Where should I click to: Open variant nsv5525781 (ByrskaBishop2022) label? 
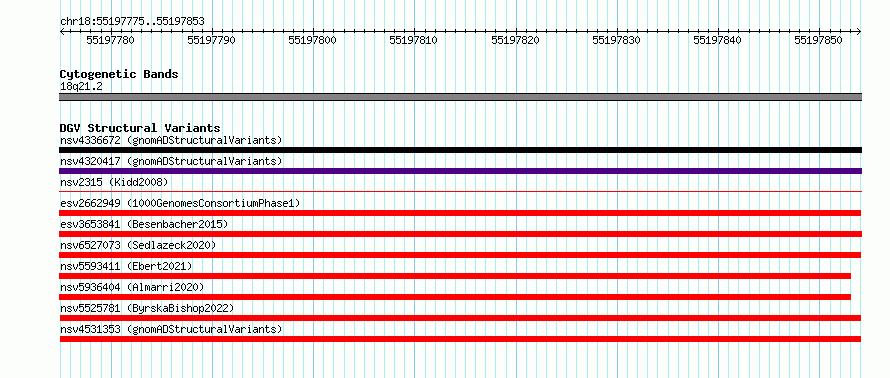click(x=147, y=308)
